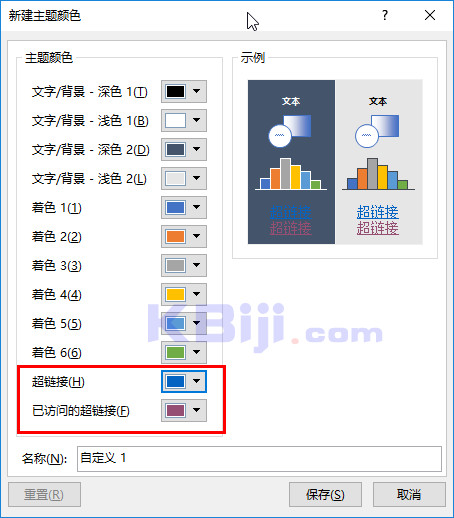Click the 保存 button
Screen dimensions: 454x518
pyautogui.click(x=325, y=494)
